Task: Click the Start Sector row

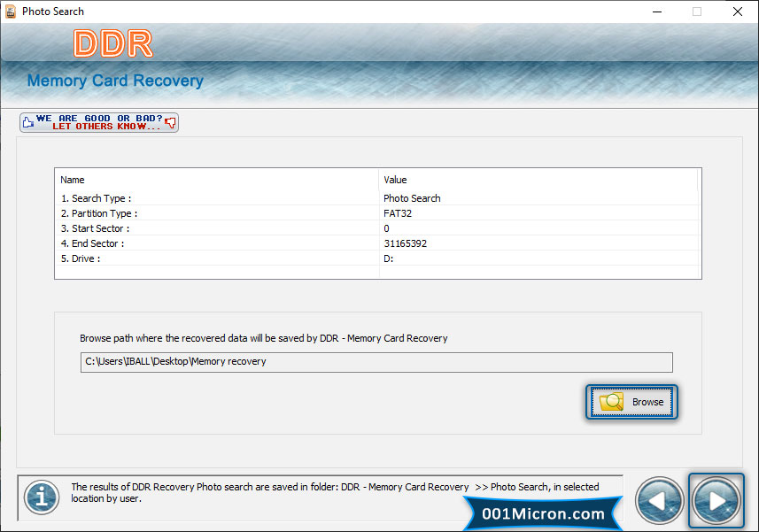Action: point(94,228)
